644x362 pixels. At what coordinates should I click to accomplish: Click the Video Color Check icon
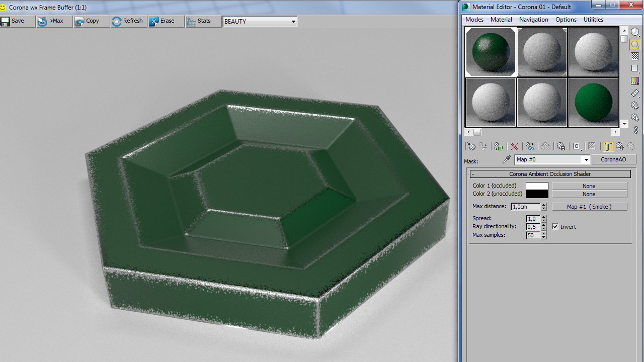(635, 81)
